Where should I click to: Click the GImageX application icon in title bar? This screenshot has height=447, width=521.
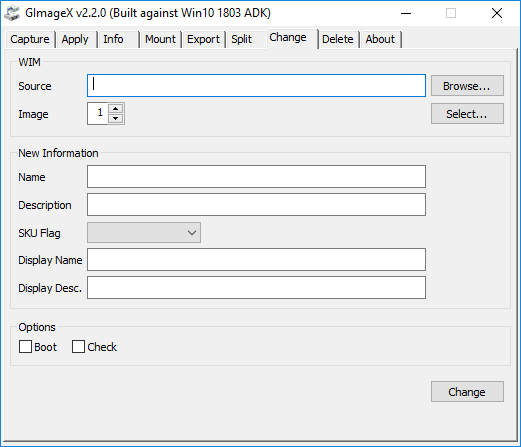[12, 13]
